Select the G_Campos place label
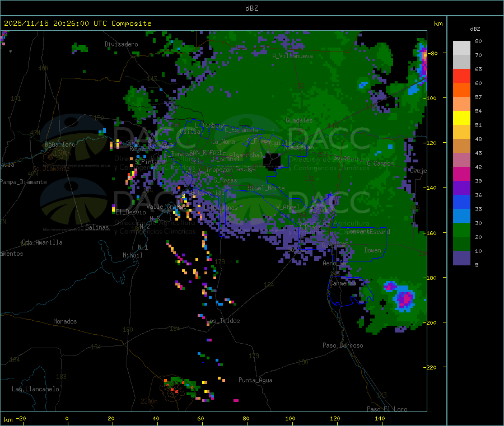The height and width of the screenshot is (426, 504). point(380,163)
